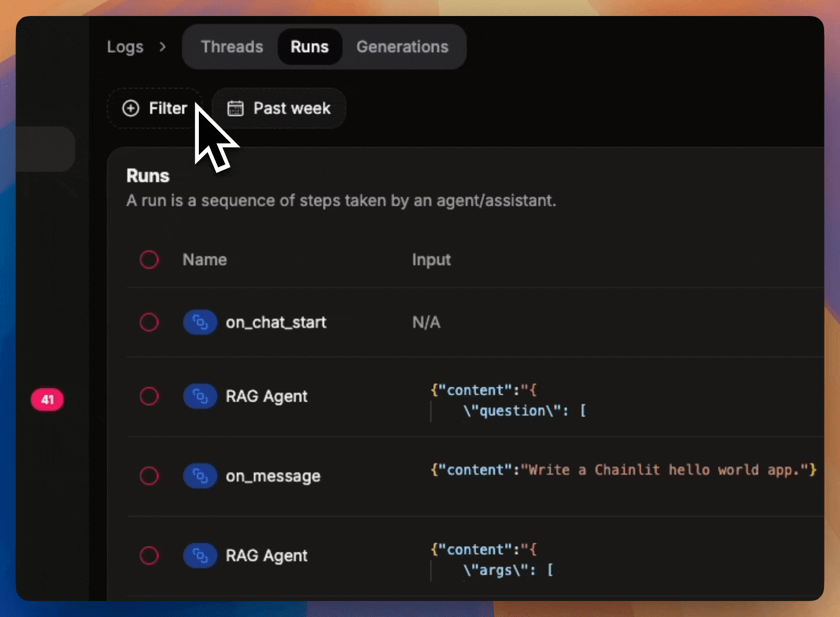Click the Name column header

(205, 259)
